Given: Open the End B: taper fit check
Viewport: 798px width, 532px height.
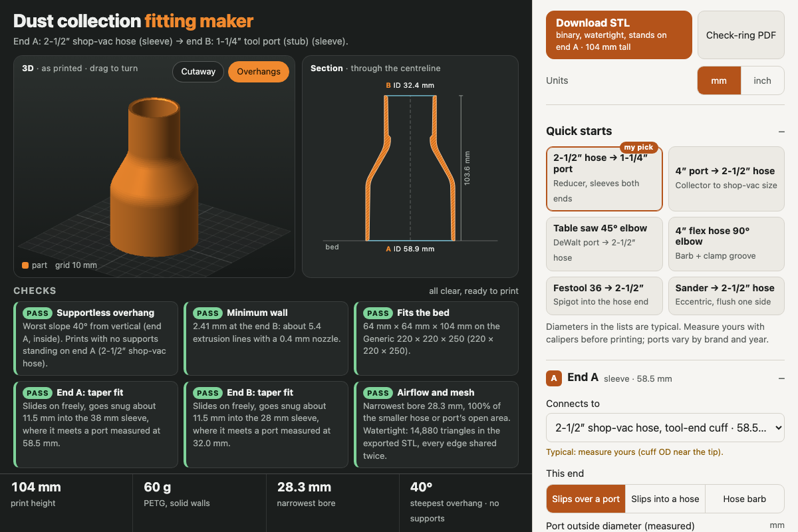Looking at the screenshot, I should 266,424.
